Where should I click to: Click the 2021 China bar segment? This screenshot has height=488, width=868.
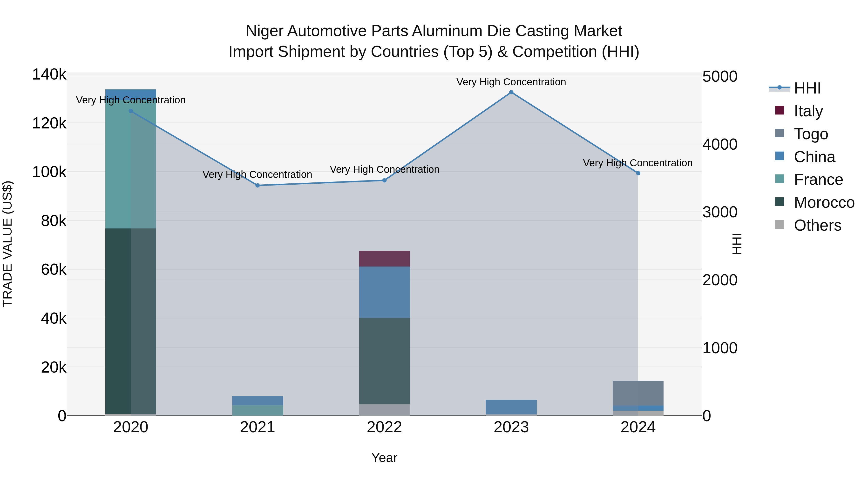tap(258, 401)
